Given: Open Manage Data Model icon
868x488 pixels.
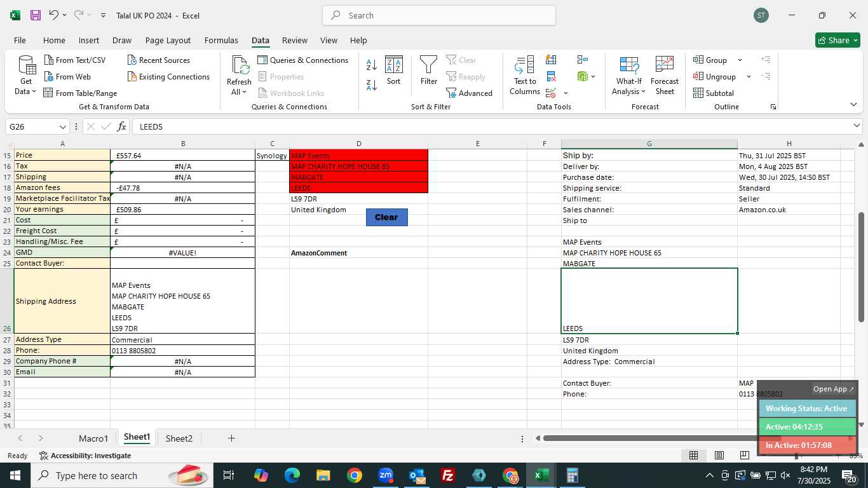Looking at the screenshot, I should coord(583,77).
